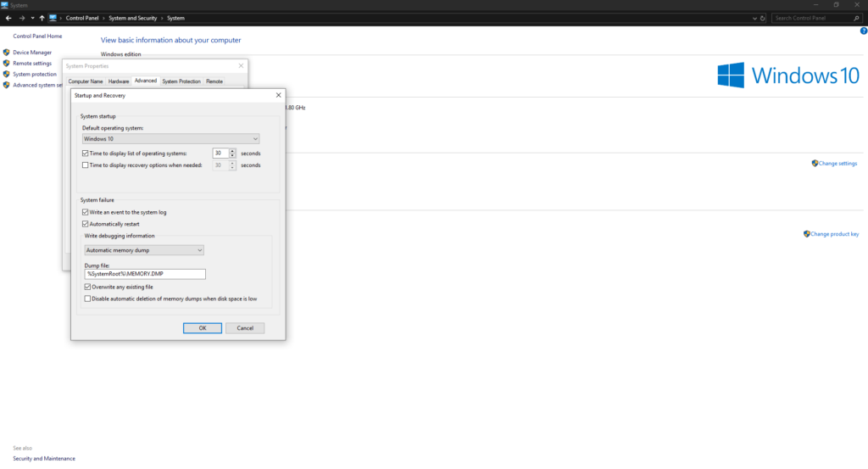Open System protection link
Viewport: 868px width, 469px height.
click(34, 74)
